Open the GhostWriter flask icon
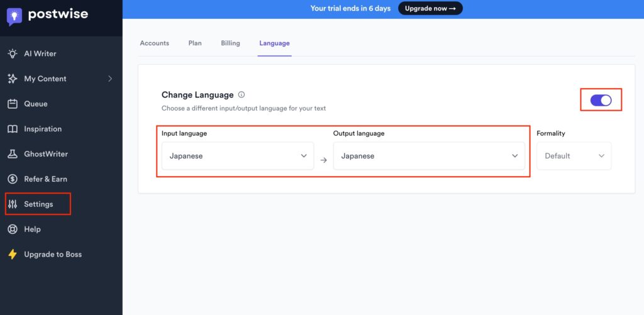The height and width of the screenshot is (315, 644). (13, 154)
